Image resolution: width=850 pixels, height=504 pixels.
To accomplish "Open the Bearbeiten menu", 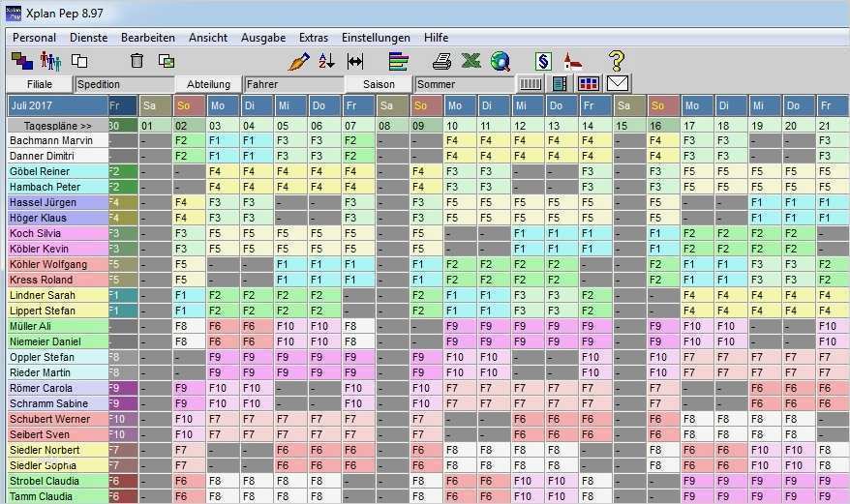I will [x=147, y=38].
